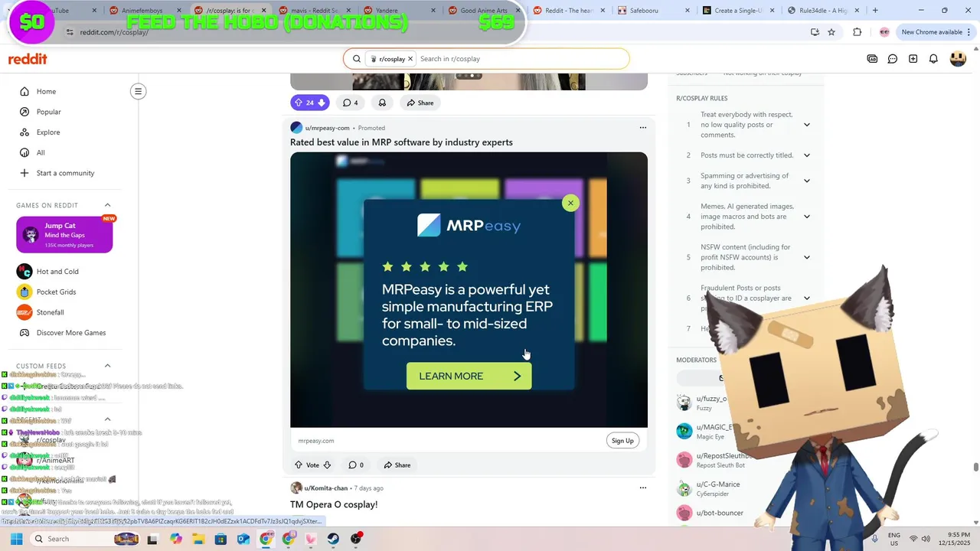Click Start a community
980x551 pixels.
pos(64,173)
